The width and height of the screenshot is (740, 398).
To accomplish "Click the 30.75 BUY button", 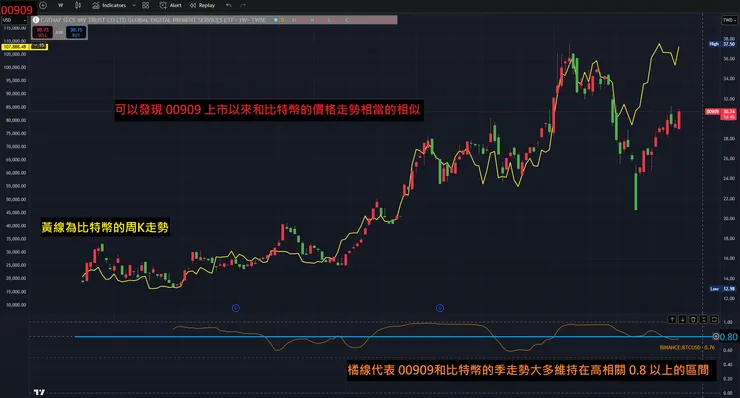I will pos(76,32).
